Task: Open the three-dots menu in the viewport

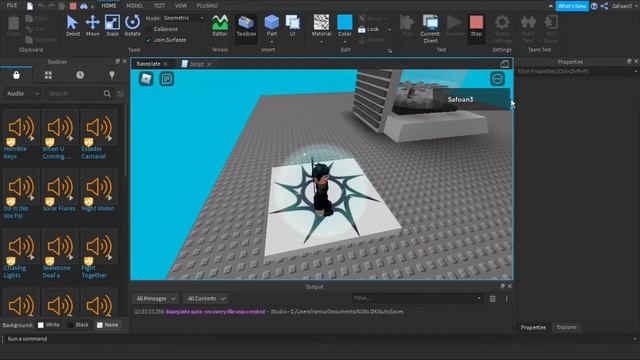Action: [x=497, y=79]
